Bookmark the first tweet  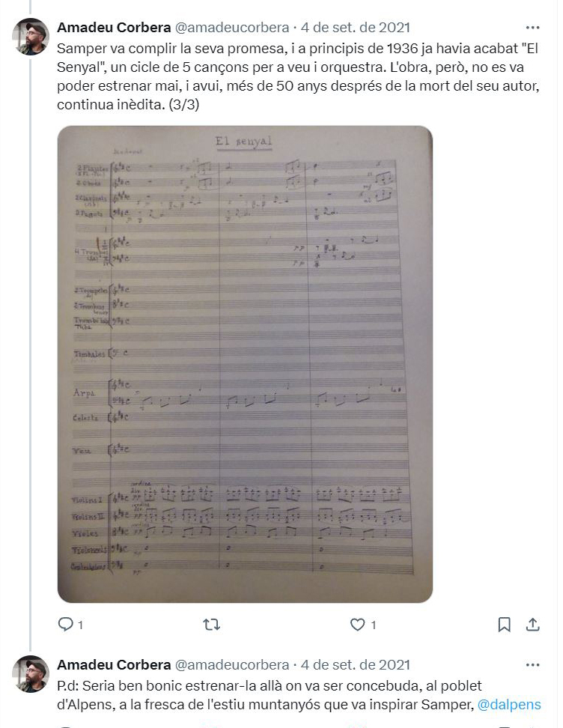(x=504, y=625)
